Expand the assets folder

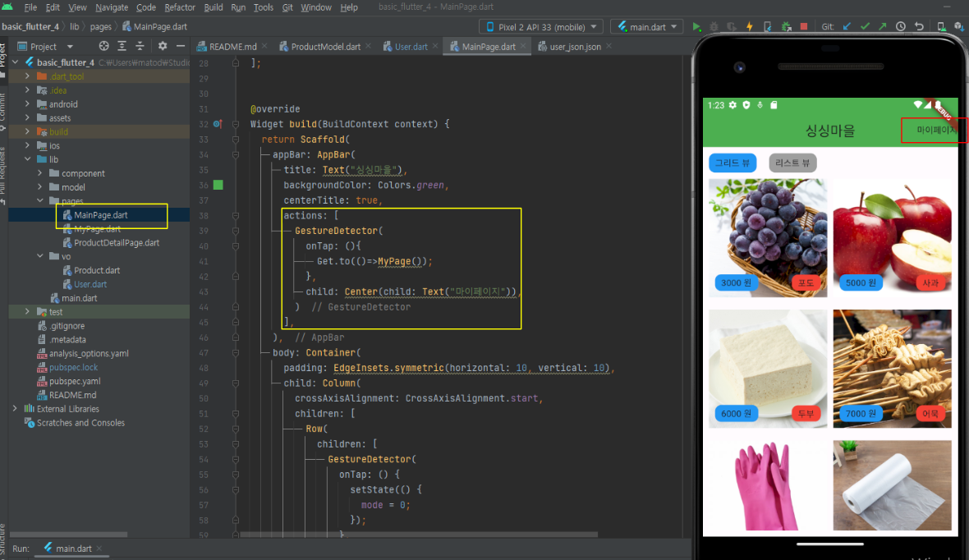[27, 117]
